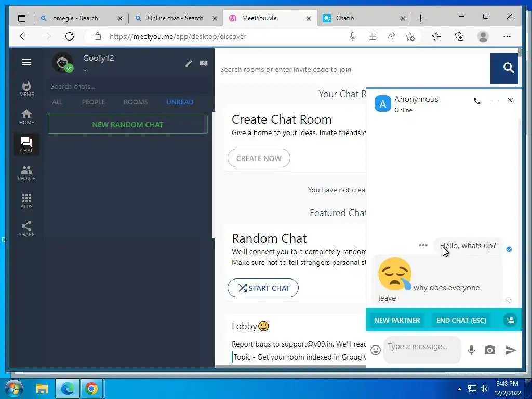
Task: Click the volume icon in system tray
Action: [x=484, y=389]
